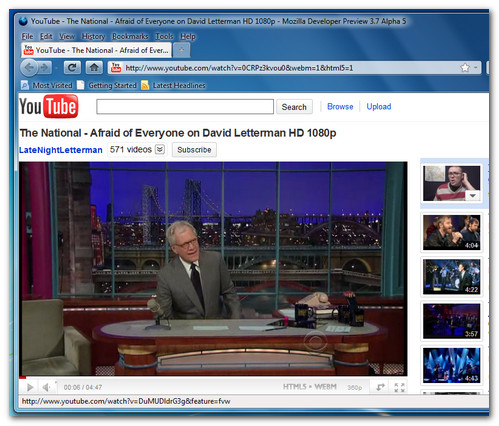Toggle fullscreen mode on the video player
This screenshot has height=426, width=499.
coord(399,387)
